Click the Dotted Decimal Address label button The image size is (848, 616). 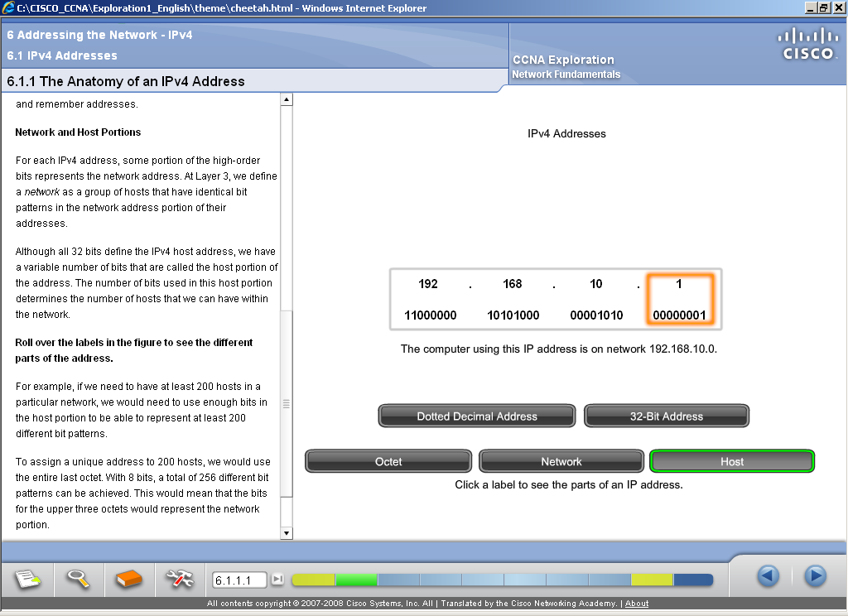pos(477,416)
